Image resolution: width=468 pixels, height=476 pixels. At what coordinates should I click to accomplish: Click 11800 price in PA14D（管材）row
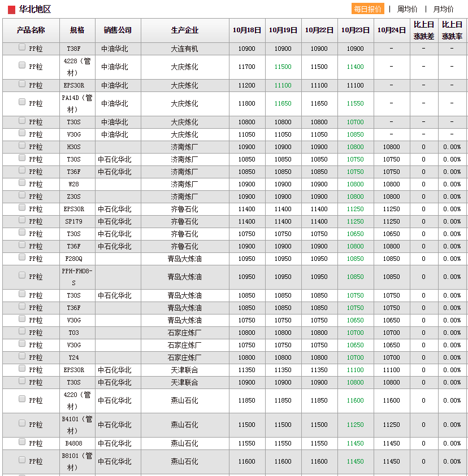[247, 103]
